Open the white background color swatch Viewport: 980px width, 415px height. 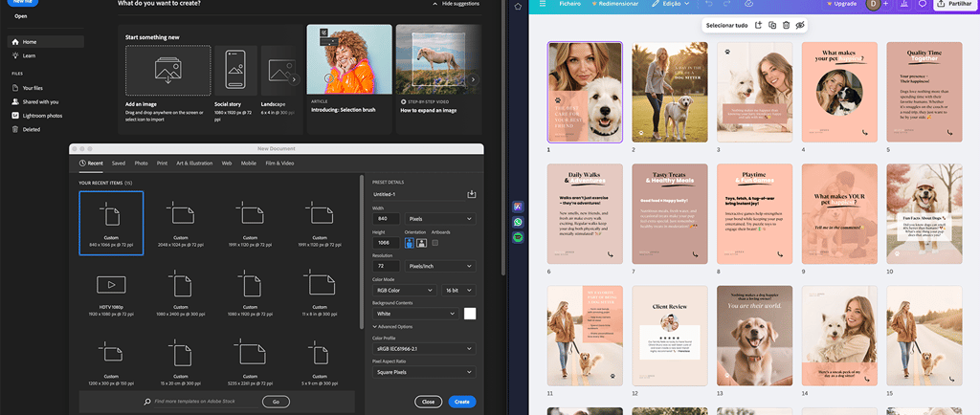pos(470,314)
